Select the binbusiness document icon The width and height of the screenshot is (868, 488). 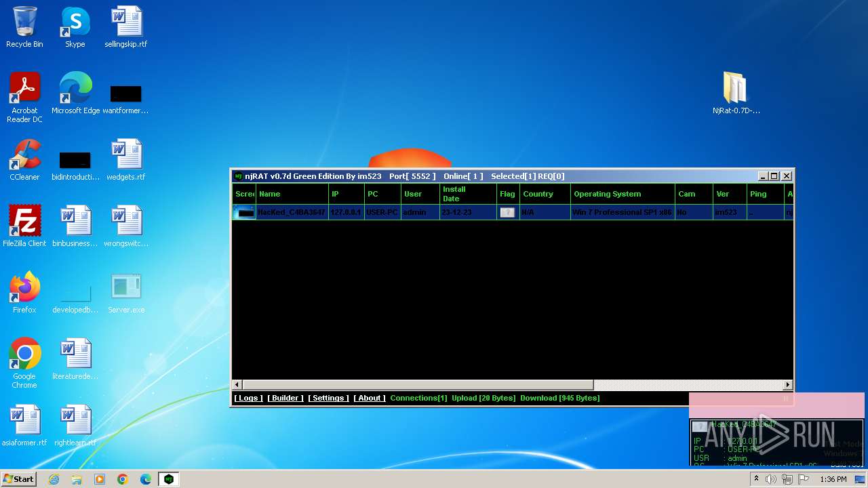point(75,226)
